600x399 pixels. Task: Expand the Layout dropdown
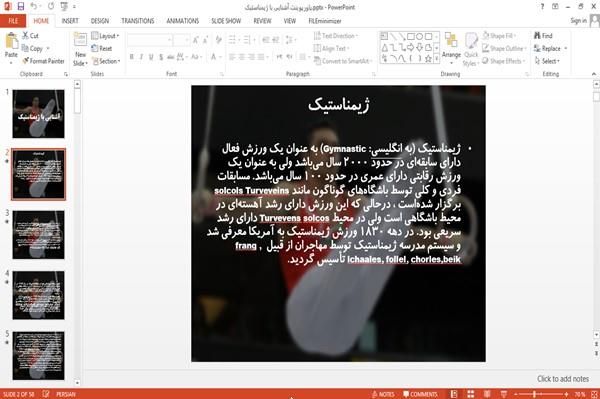click(x=105, y=36)
